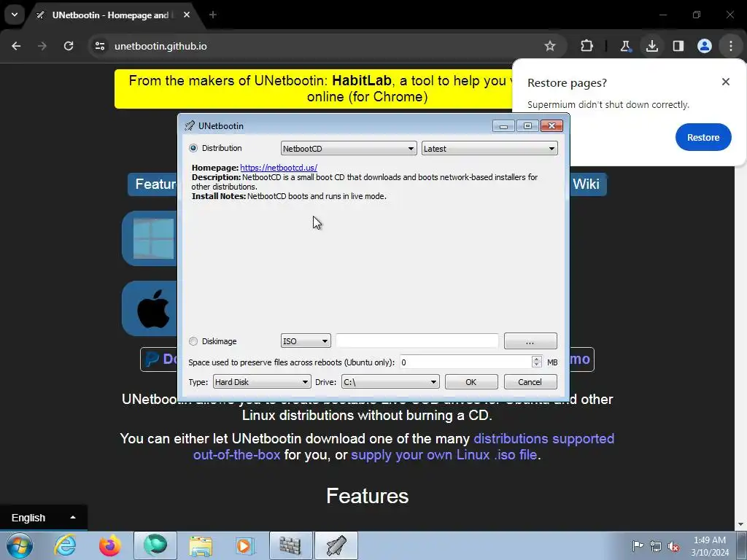
Task: Open the Latest version dropdown
Action: [x=489, y=149]
